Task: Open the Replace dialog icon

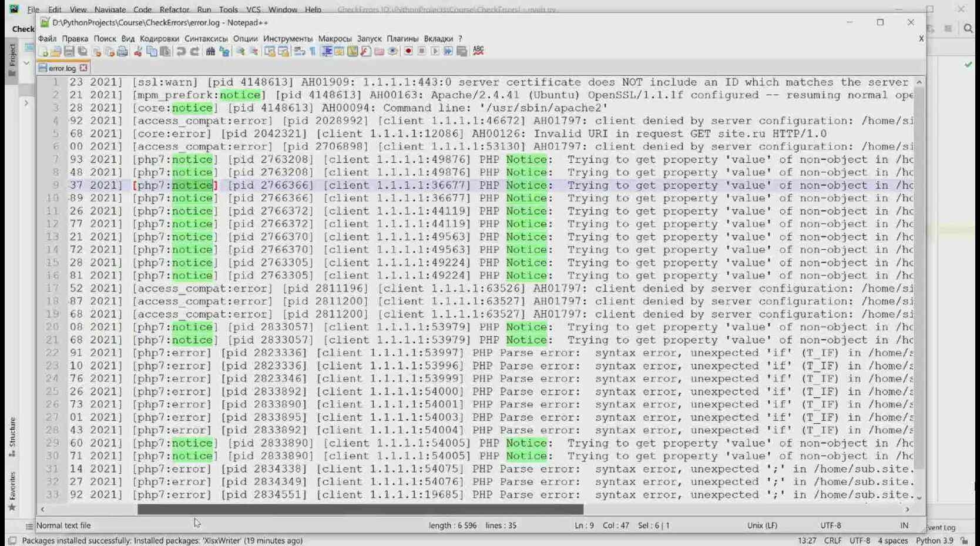Action: 224,51
